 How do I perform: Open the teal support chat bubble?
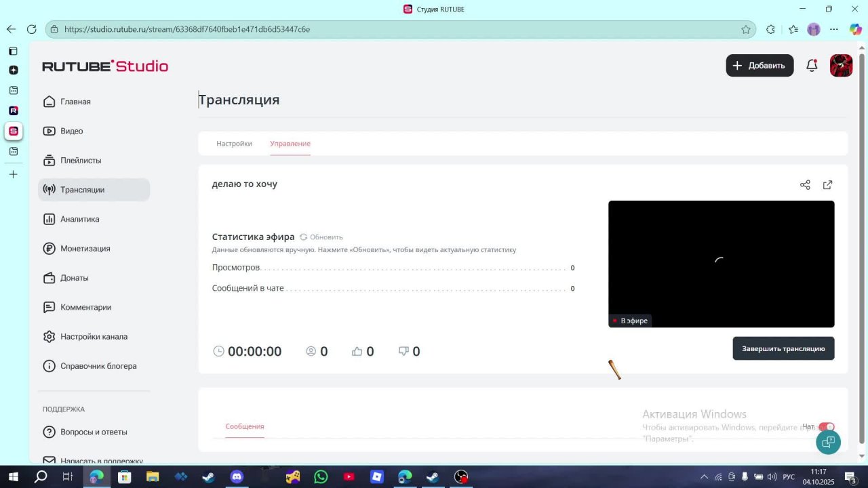pos(827,442)
